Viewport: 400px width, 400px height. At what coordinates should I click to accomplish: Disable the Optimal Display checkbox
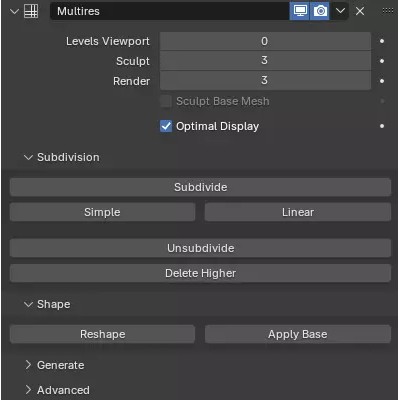tap(166, 126)
